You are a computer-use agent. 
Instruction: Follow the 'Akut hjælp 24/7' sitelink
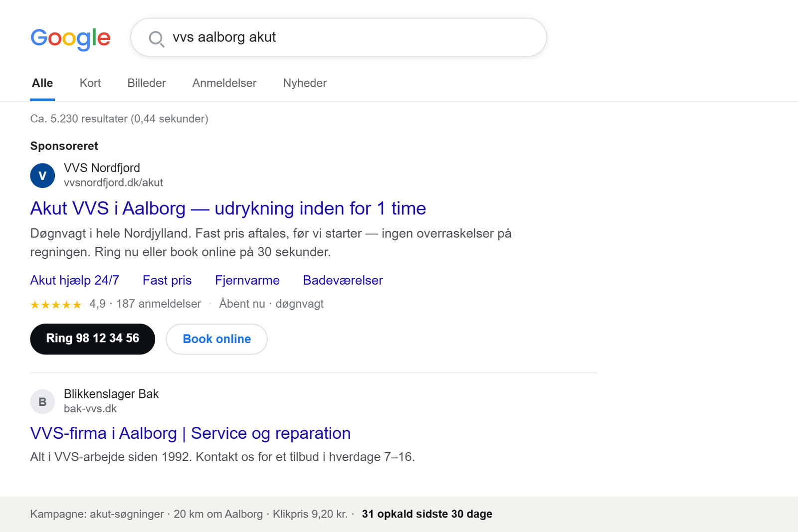tap(75, 280)
